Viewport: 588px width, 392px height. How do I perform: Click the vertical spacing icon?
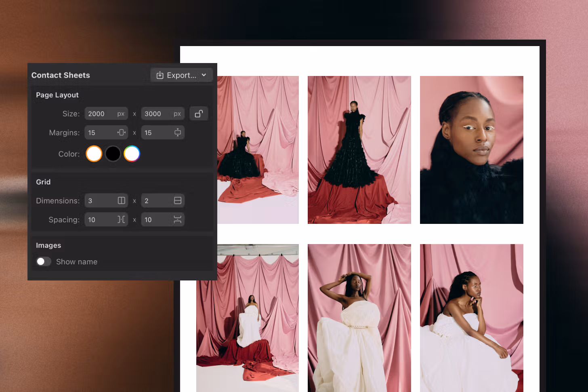pos(178,219)
